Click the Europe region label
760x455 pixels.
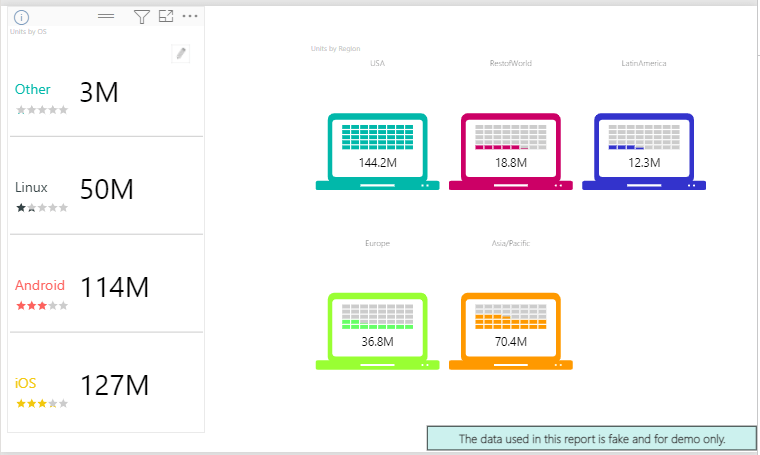coord(378,243)
